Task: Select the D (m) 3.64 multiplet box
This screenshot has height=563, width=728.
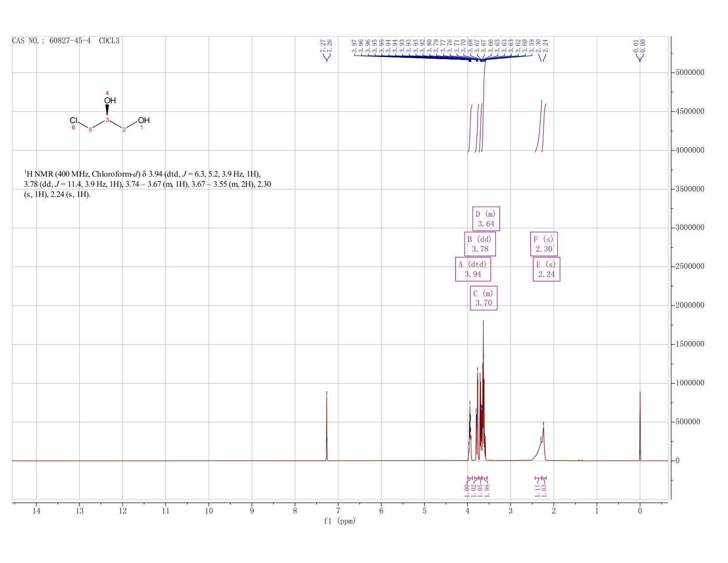Action: coord(486,219)
